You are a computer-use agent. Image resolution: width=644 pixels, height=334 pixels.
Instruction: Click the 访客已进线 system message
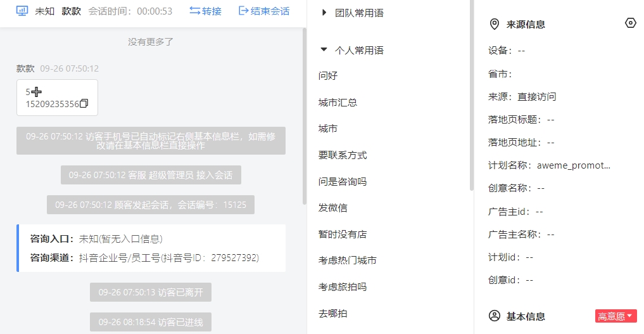pos(151,322)
